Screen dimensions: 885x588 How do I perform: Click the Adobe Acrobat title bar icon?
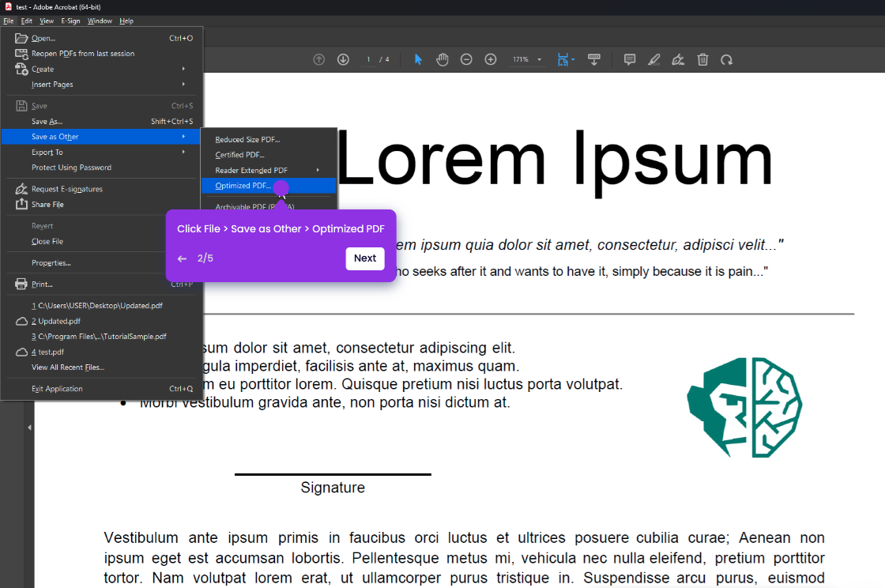(8, 7)
